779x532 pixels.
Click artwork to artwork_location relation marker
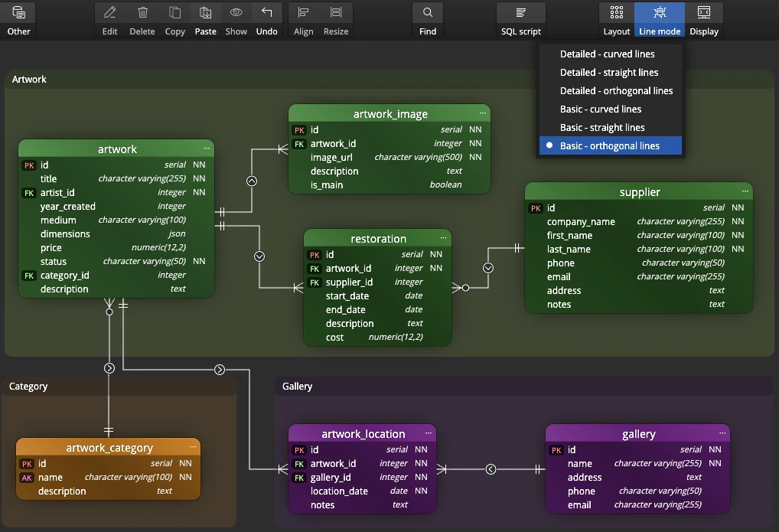[220, 370]
